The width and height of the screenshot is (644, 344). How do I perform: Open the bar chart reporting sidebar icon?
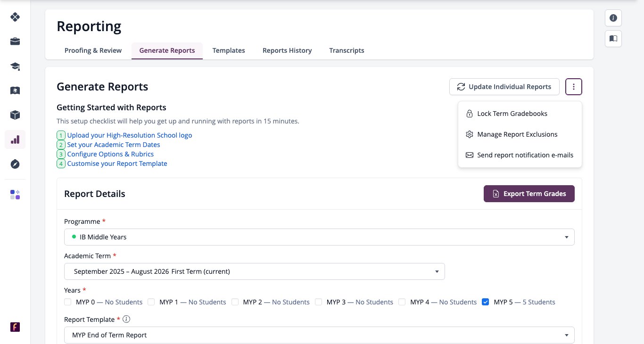pos(15,139)
